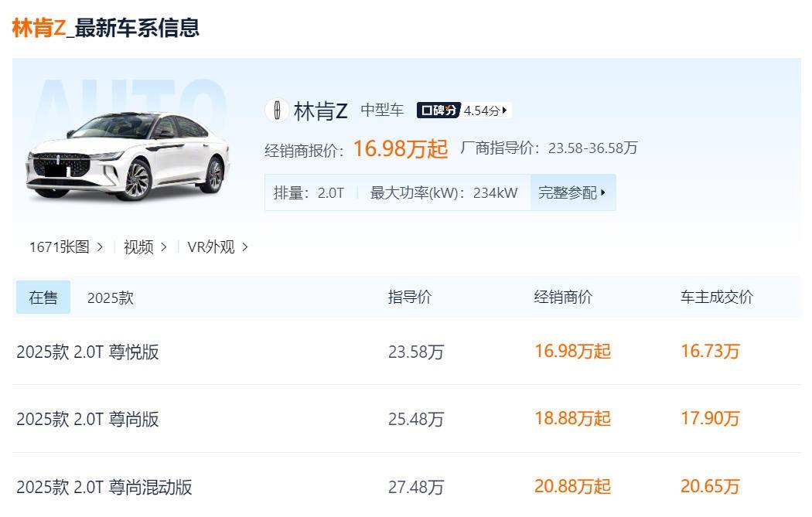This screenshot has width=812, height=517.
Task: Open the 1671张图 photo gallery
Action: point(66,247)
